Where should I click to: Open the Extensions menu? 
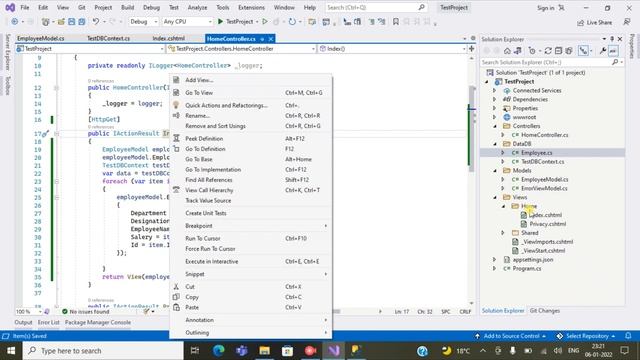pyautogui.click(x=251, y=7)
